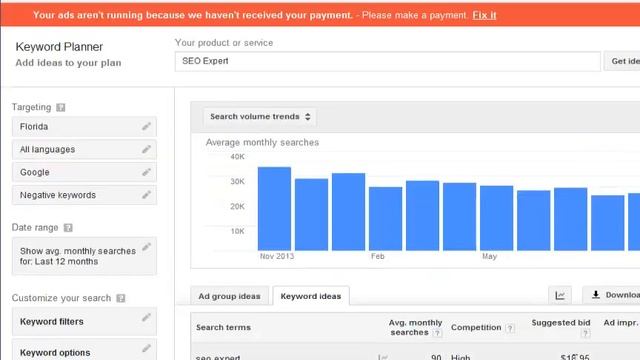This screenshot has height=360, width=640.
Task: Click the Get ideas button
Action: click(x=622, y=61)
